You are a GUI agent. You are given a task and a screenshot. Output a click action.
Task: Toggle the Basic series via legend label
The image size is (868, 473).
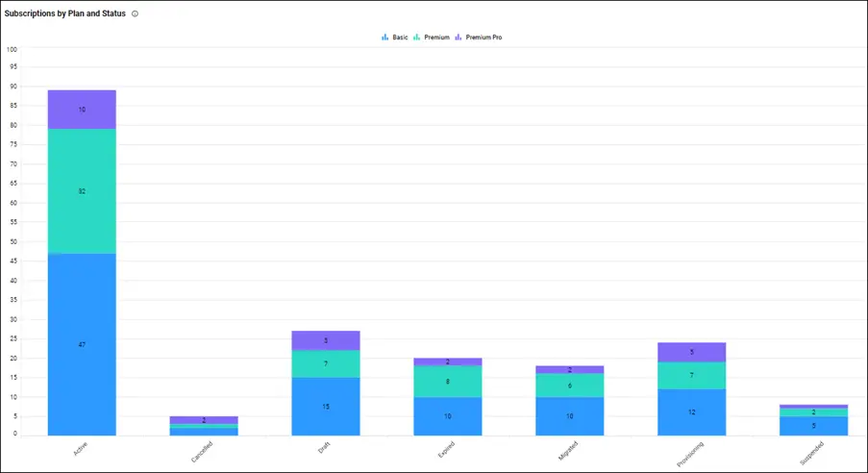click(x=400, y=37)
